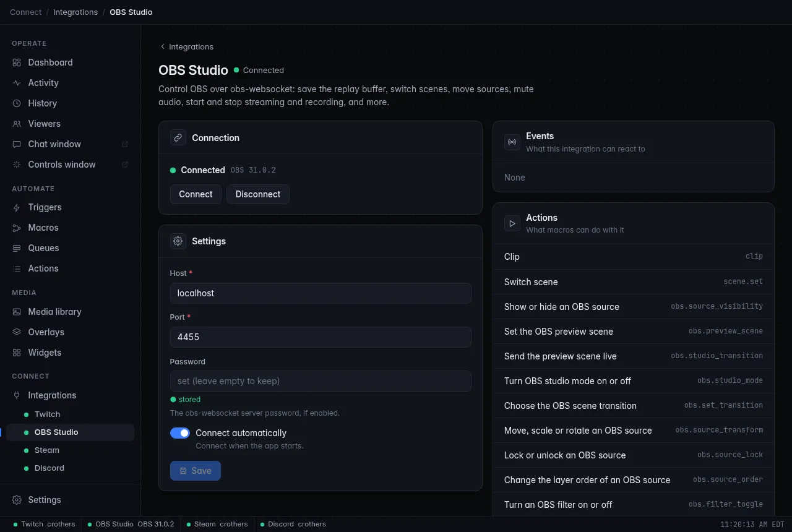792x532 pixels.
Task: Click the Connect button
Action: click(196, 194)
